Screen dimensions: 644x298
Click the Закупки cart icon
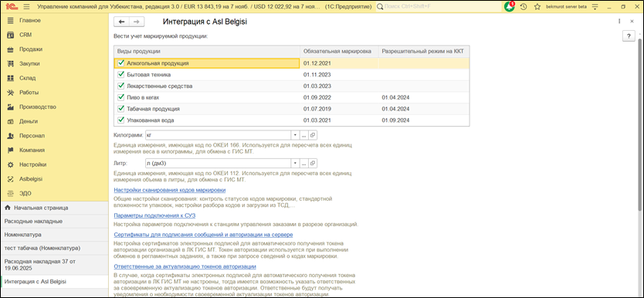11,63
